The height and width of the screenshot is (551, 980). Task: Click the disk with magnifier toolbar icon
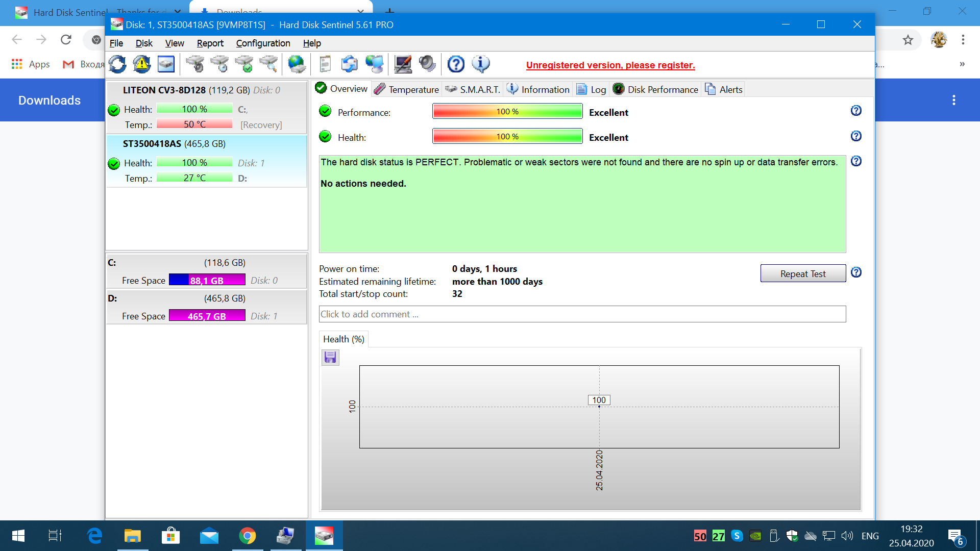click(x=269, y=64)
